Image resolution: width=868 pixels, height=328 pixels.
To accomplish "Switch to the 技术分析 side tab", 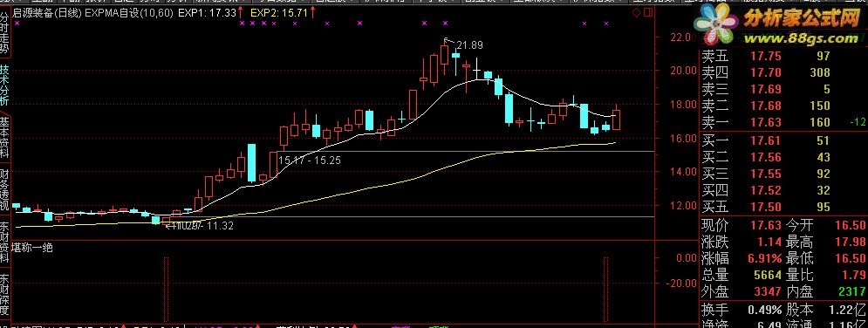I will click(x=4, y=85).
